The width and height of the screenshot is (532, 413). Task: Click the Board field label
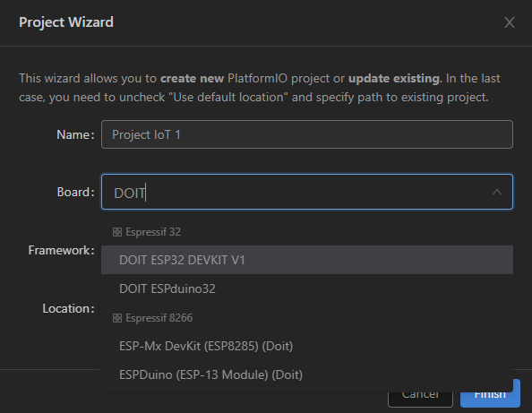point(75,192)
